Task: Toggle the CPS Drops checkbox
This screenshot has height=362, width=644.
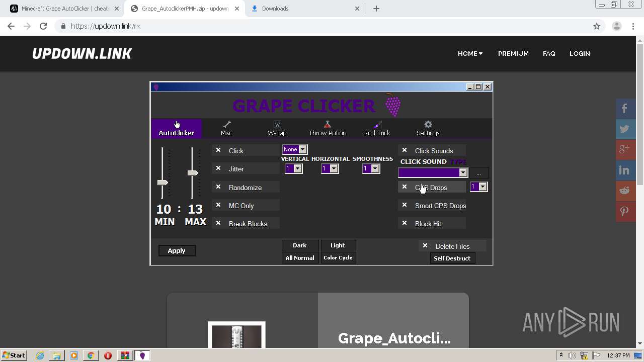Action: coord(405,187)
